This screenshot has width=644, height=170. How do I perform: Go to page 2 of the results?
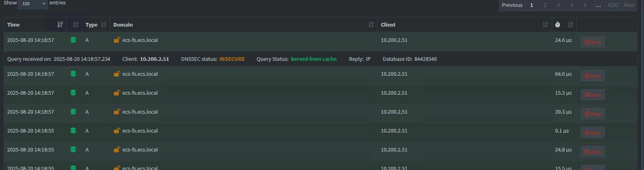[545, 5]
